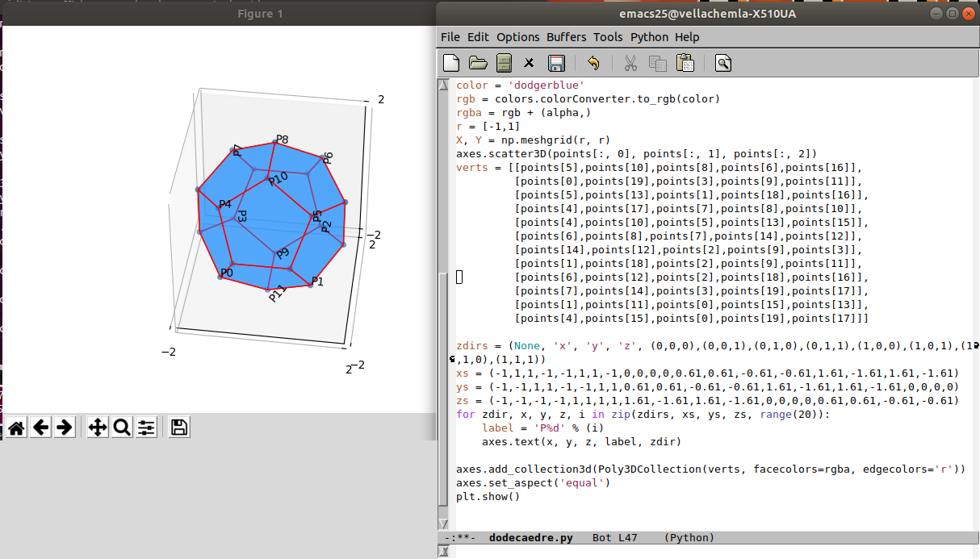Expand the Buffers menu
The width and height of the screenshot is (980, 559).
click(x=566, y=37)
